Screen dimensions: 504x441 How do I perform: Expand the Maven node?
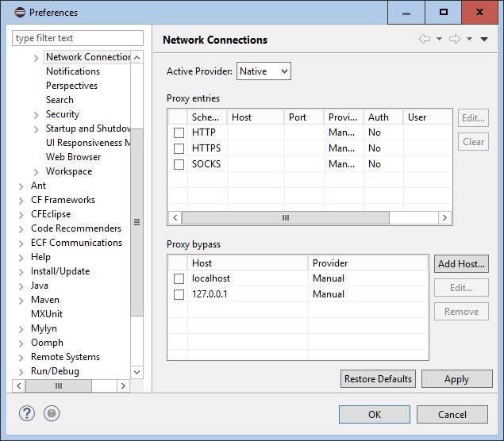pyautogui.click(x=21, y=301)
